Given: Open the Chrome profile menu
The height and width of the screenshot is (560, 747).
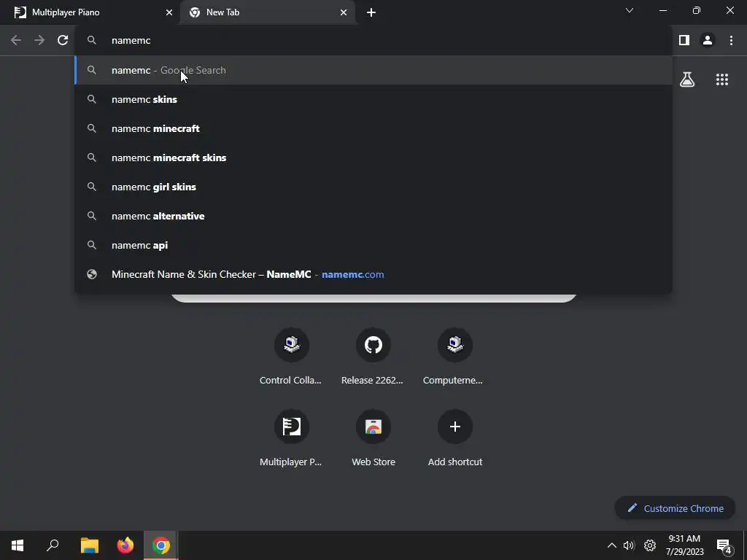Looking at the screenshot, I should point(708,41).
